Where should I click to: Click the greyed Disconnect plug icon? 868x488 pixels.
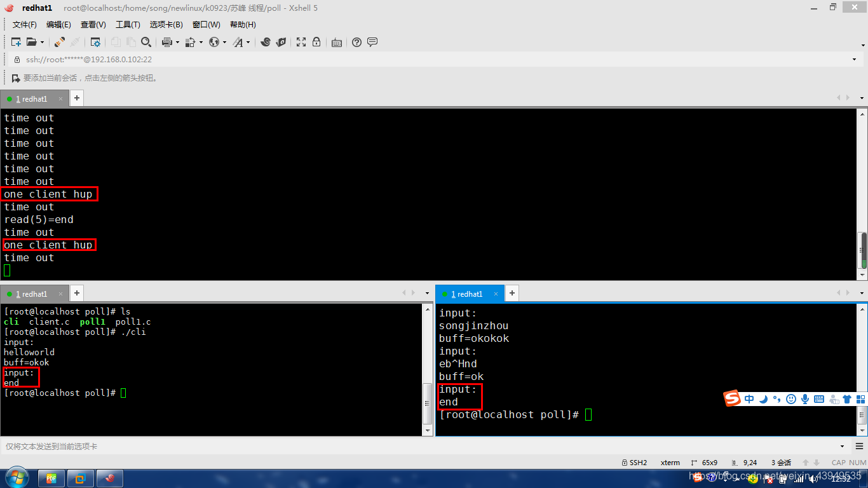tap(75, 42)
